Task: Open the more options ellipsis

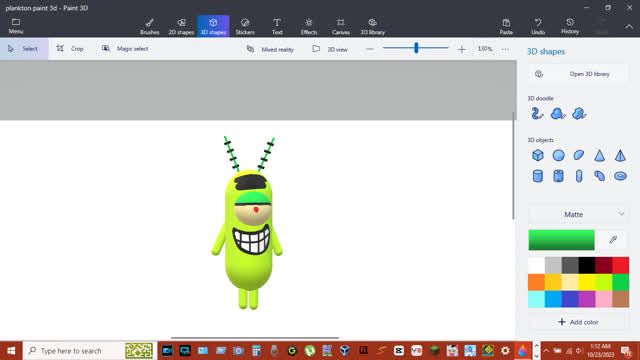Action: pyautogui.click(x=505, y=49)
